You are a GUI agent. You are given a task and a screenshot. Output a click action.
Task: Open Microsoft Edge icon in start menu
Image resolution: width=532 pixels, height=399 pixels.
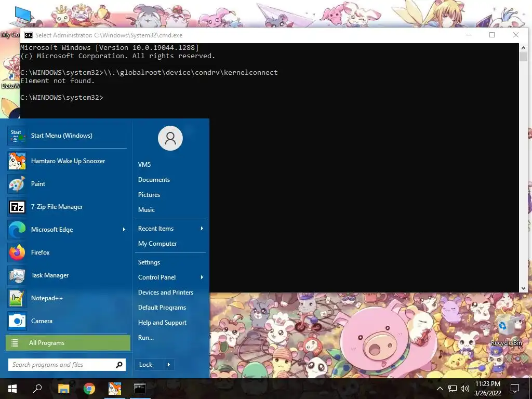(17, 230)
